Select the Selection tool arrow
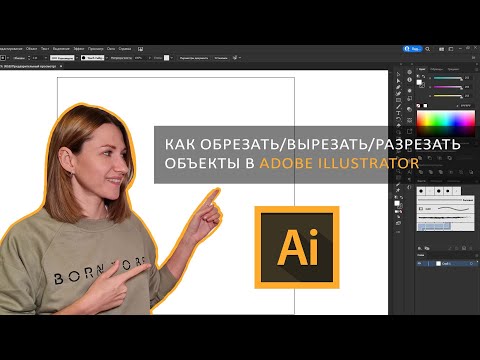 click(398, 74)
